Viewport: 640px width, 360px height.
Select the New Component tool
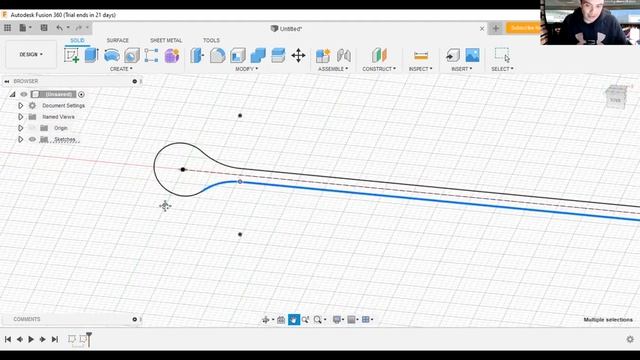click(x=323, y=56)
